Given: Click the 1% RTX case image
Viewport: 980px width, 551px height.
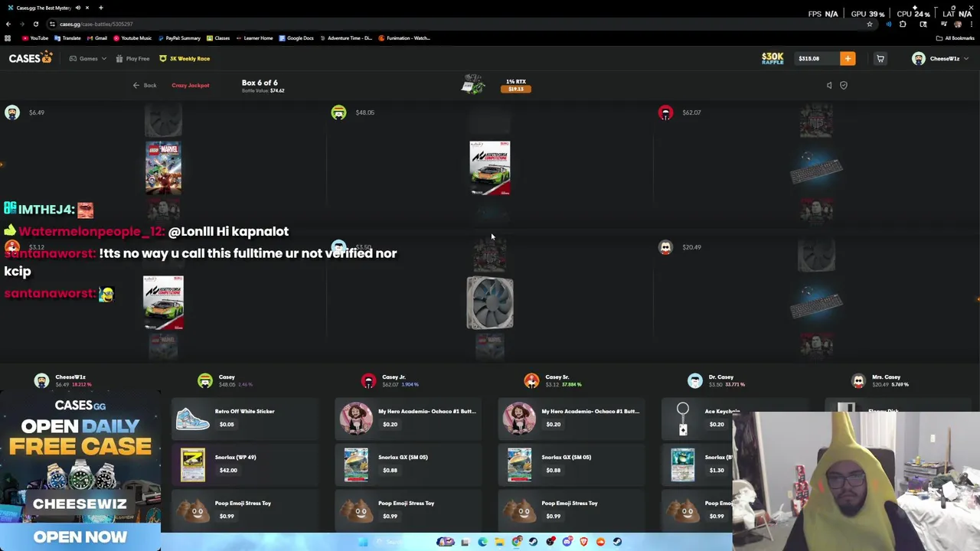Looking at the screenshot, I should pyautogui.click(x=473, y=84).
